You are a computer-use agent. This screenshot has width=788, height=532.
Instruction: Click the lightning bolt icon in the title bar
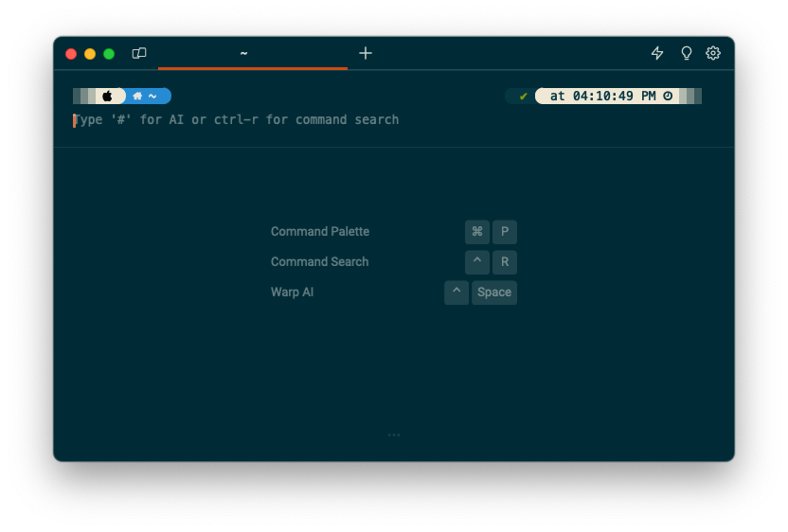tap(657, 53)
